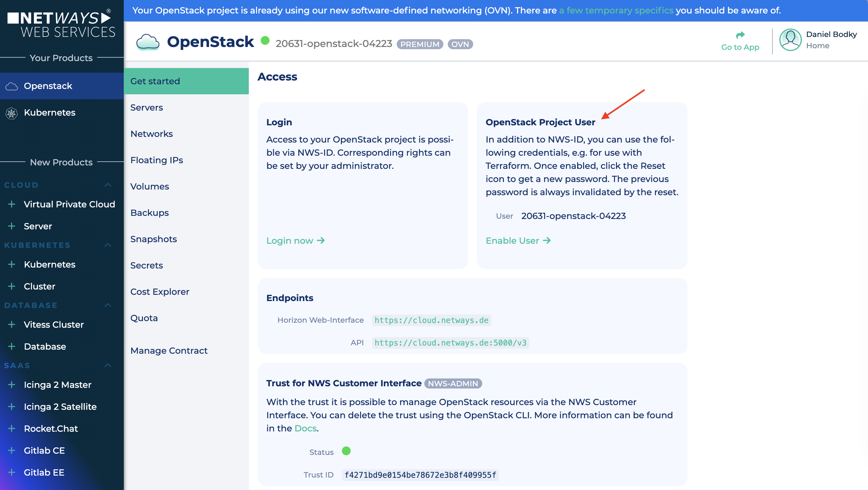Select the Kubernetes icon in Your Products
This screenshot has height=490, width=868.
pyautogui.click(x=12, y=113)
